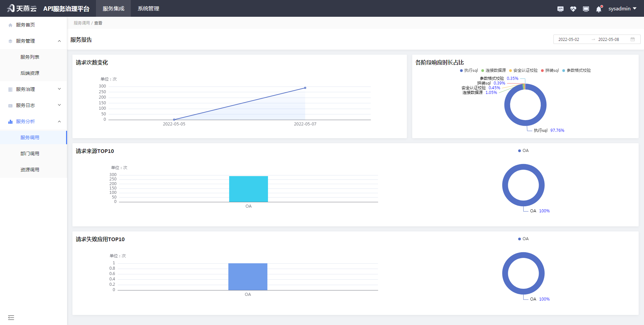Open 部门调用 in the sidebar
Image resolution: width=644 pixels, height=325 pixels.
(x=30, y=154)
